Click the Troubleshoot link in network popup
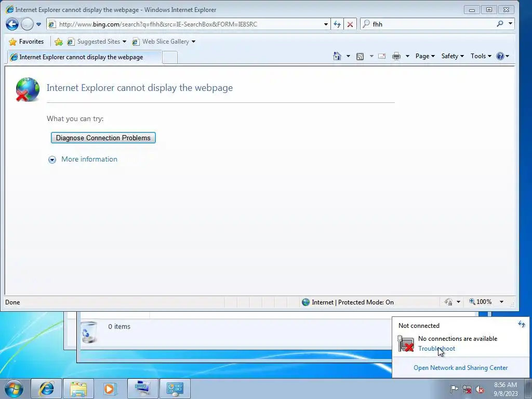Image resolution: width=532 pixels, height=399 pixels. (x=436, y=349)
